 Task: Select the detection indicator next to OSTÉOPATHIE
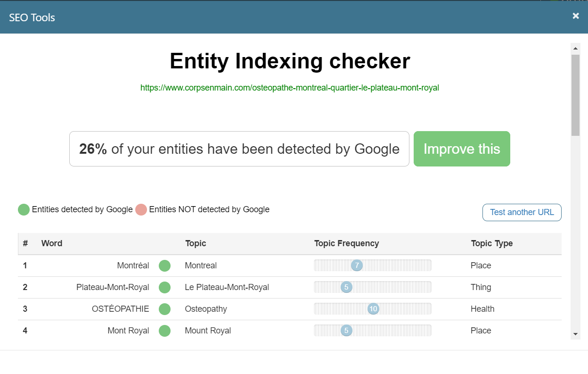coord(164,309)
